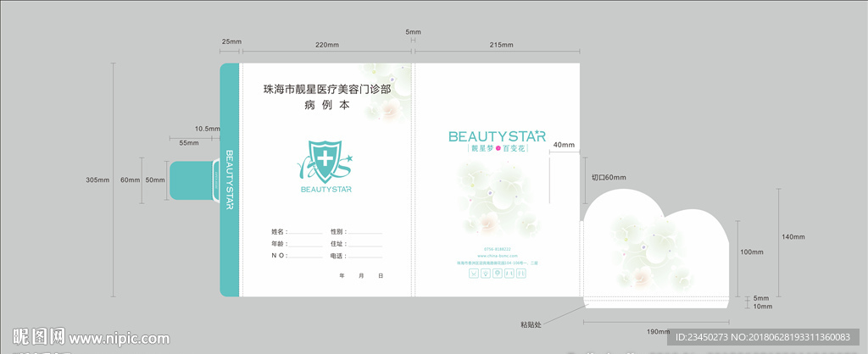
Task: Click the 住址 field label
Action: [339, 243]
